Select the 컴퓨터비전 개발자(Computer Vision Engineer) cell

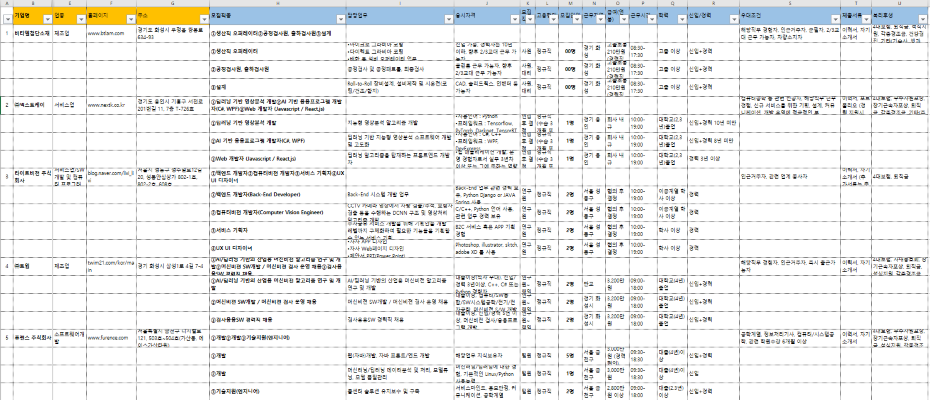268,212
